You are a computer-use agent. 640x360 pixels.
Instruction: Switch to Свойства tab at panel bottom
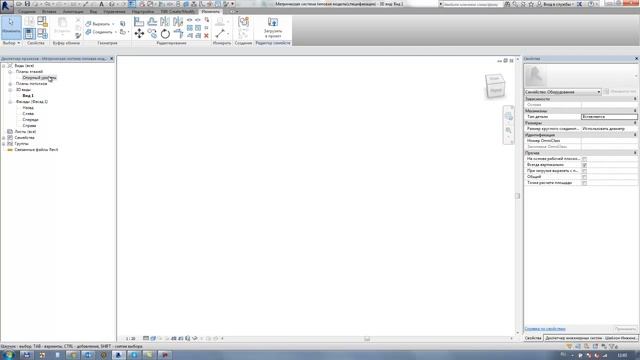pyautogui.click(x=533, y=338)
